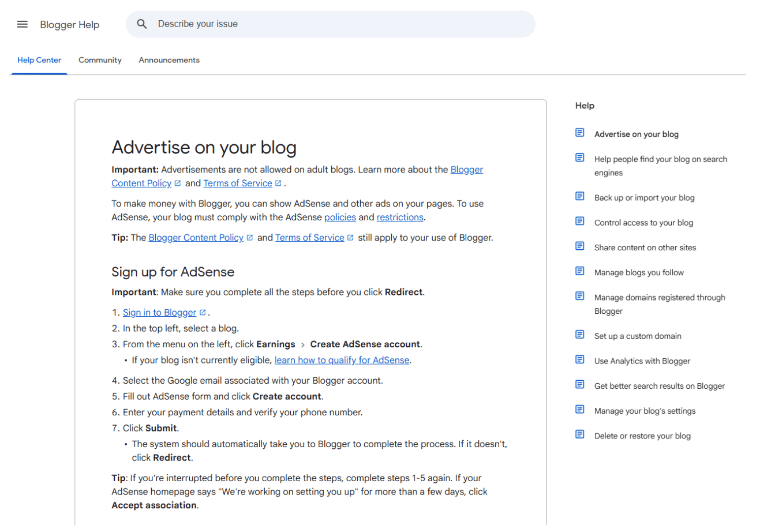Click article icon beside Help people find your blog
This screenshot has height=532, width=757.
580,158
